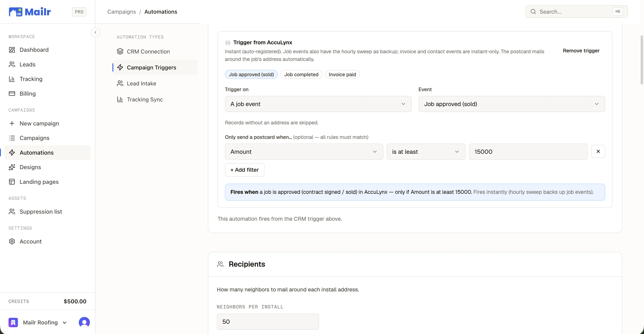Click the Billing card icon

12,94
